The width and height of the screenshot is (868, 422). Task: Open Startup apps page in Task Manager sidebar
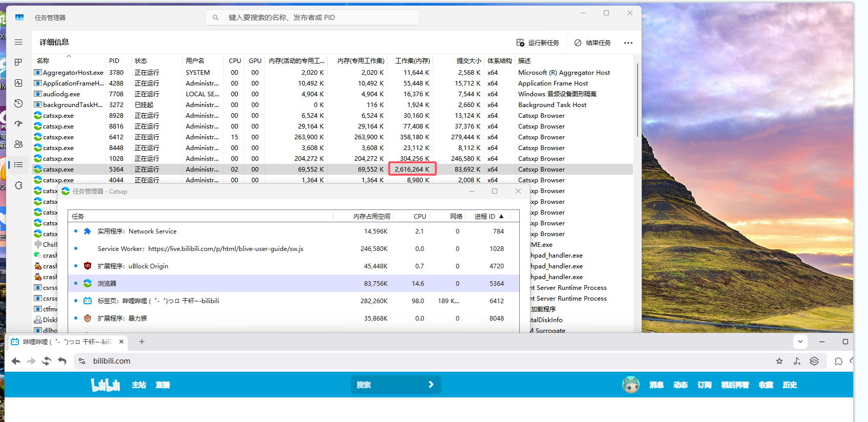pyautogui.click(x=18, y=123)
